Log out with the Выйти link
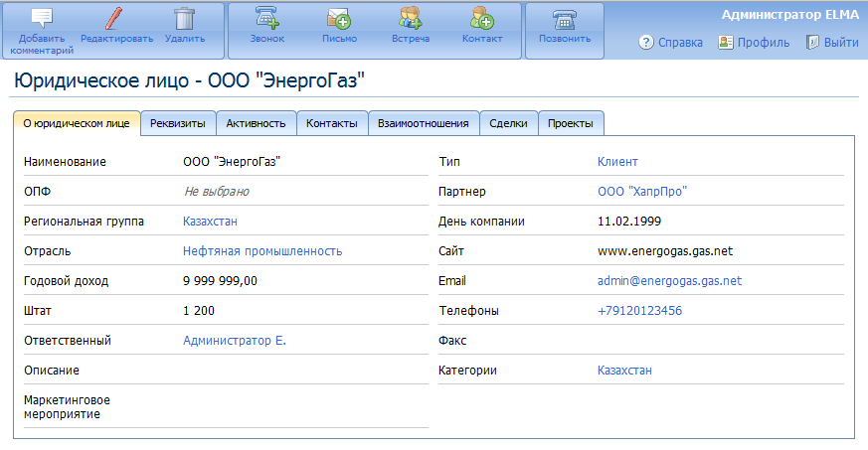 [x=841, y=43]
